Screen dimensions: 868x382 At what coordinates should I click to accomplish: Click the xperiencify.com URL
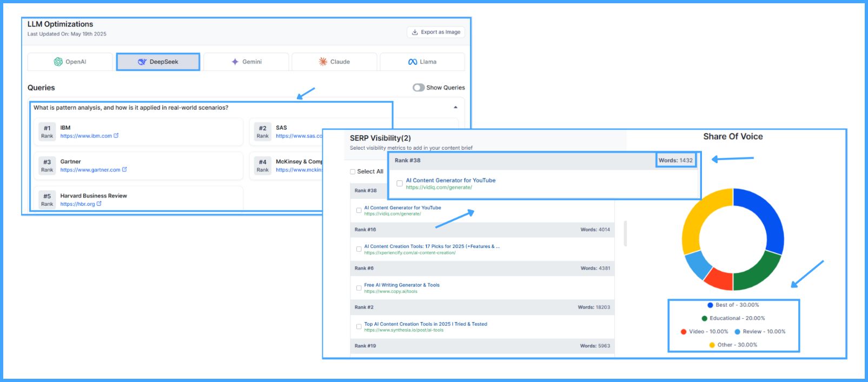point(410,253)
